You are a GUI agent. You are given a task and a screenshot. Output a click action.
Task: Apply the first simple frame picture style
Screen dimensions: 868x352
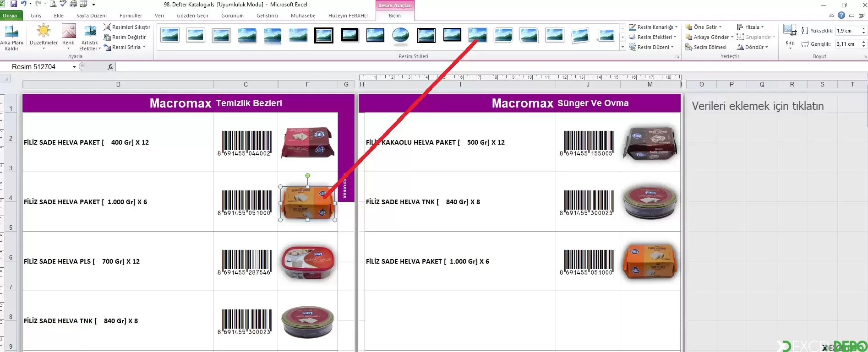[170, 35]
